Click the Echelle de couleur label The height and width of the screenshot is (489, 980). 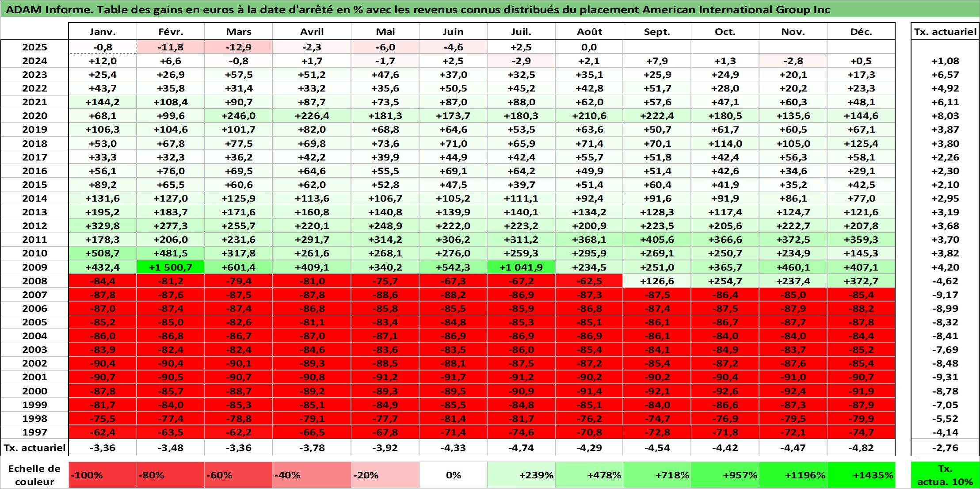34,475
